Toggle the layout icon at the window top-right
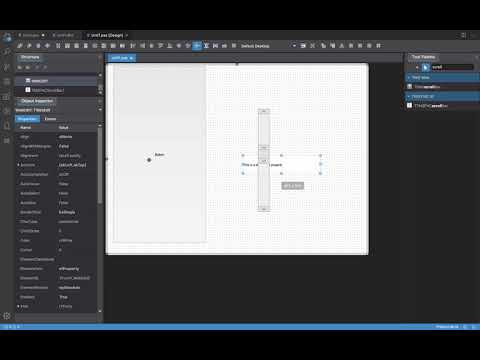The image size is (480, 360). pyautogui.click(x=464, y=35)
